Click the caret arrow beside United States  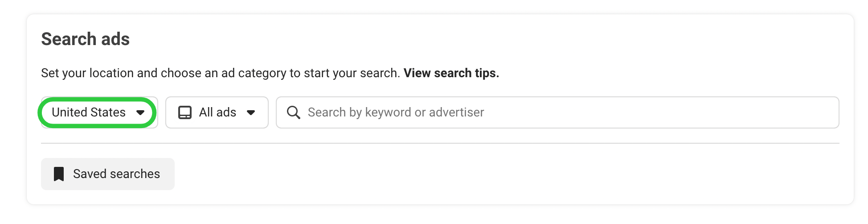click(140, 112)
